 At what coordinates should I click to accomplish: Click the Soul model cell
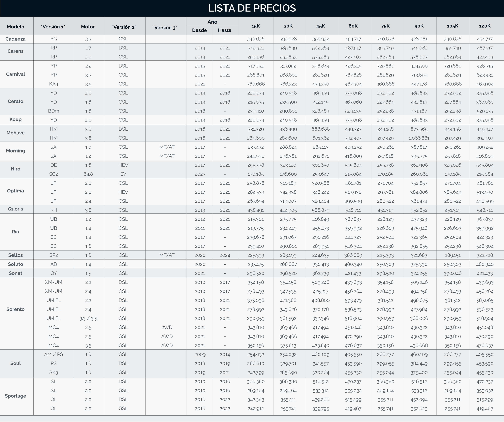point(16,363)
